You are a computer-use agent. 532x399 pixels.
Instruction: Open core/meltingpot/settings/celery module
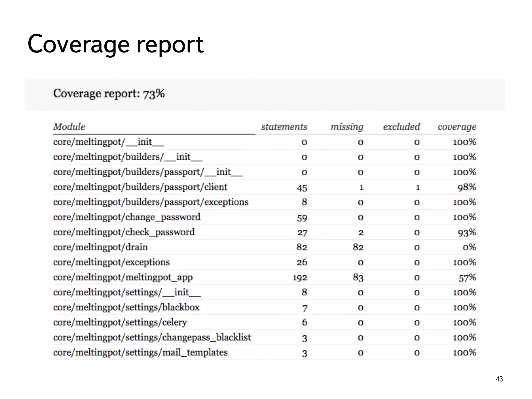[x=120, y=323]
